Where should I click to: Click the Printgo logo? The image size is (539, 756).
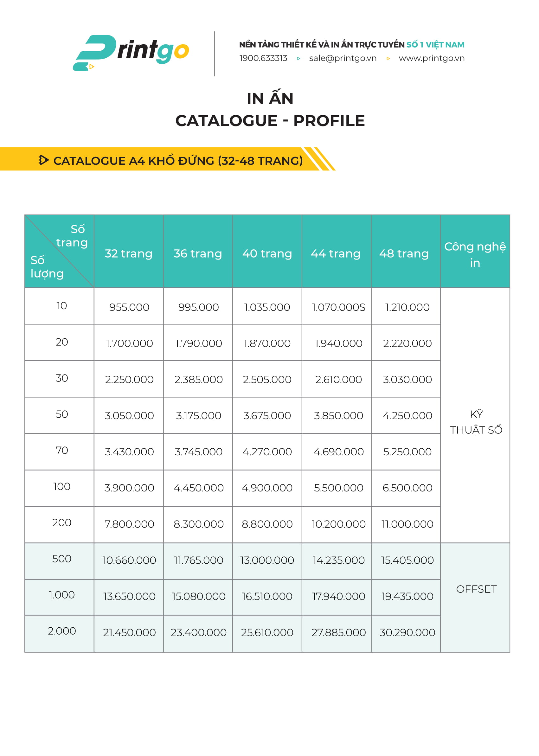point(131,52)
